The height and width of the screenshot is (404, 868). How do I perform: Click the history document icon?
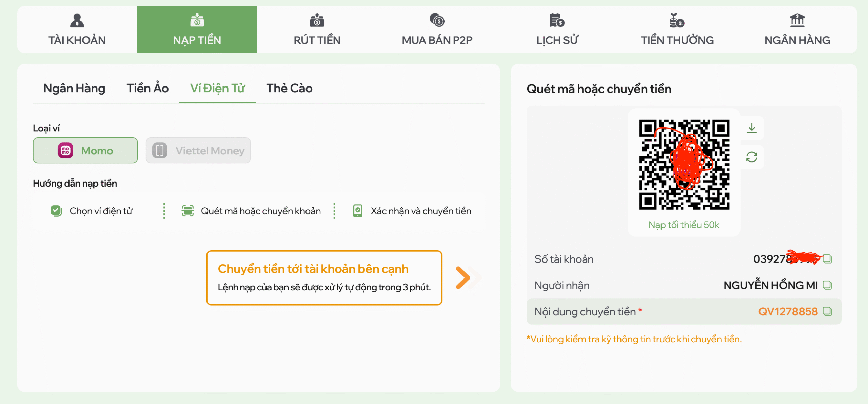(x=557, y=20)
